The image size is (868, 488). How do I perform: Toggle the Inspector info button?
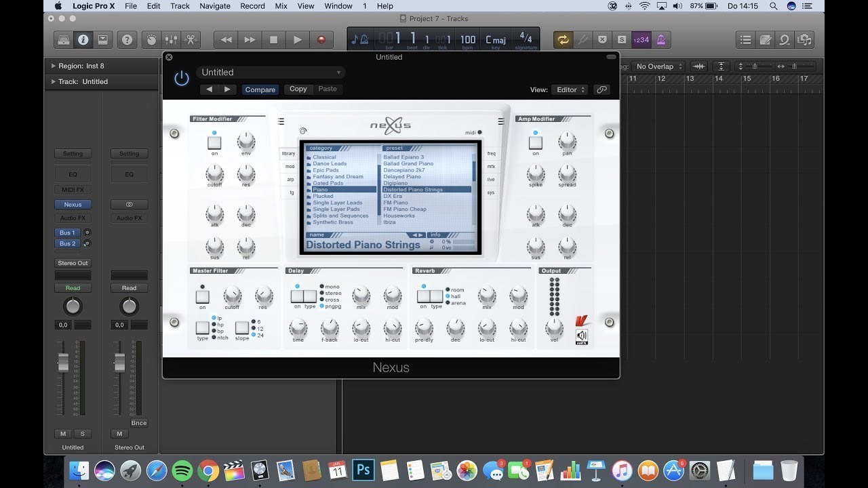pos(83,39)
